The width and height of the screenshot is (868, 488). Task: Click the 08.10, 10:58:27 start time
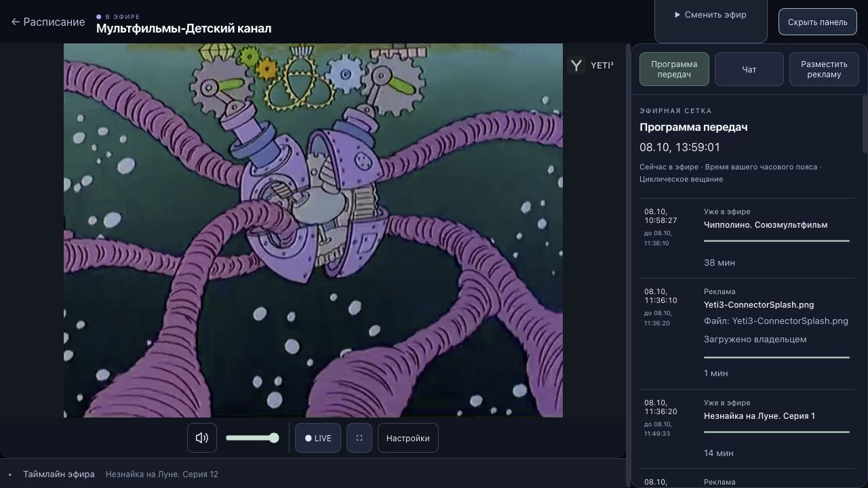point(660,216)
